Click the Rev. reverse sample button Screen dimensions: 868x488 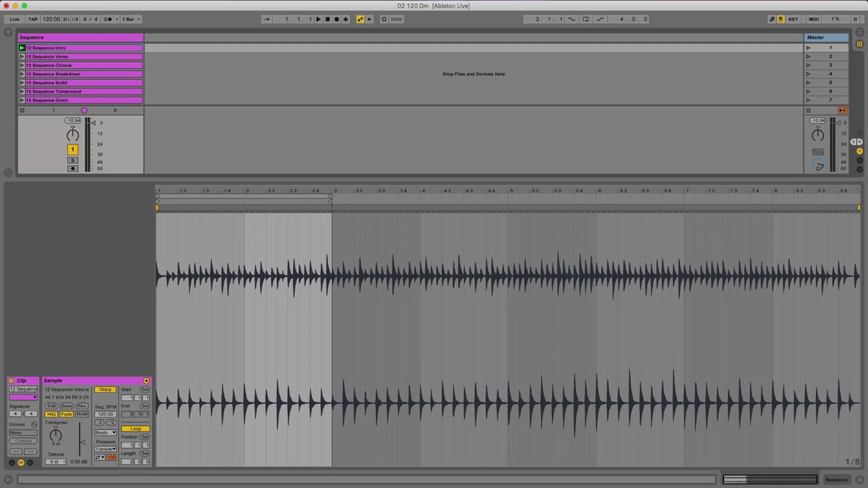[82, 406]
